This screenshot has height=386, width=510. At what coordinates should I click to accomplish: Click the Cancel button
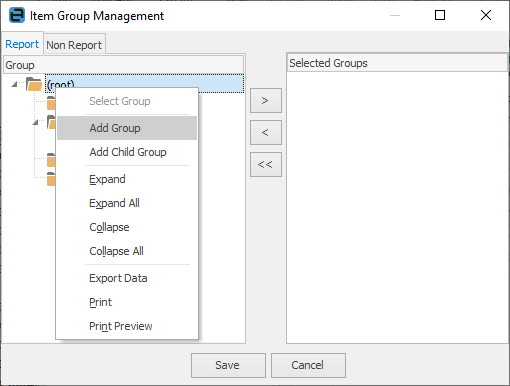pos(308,365)
